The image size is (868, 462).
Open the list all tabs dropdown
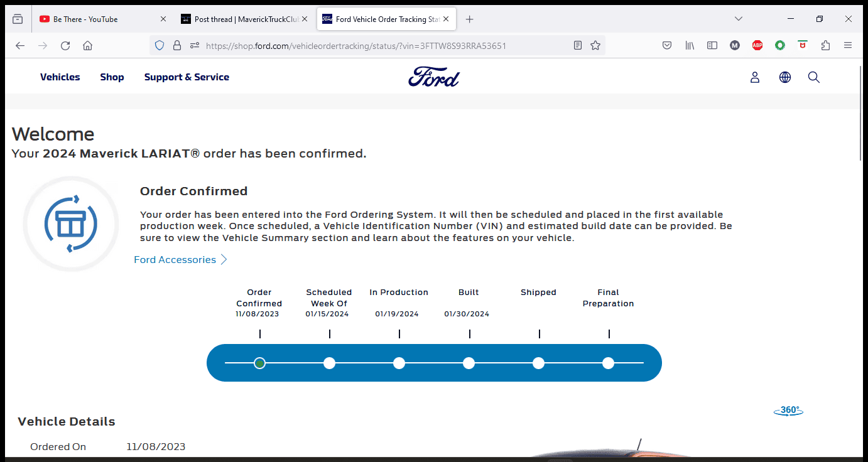tap(739, 19)
